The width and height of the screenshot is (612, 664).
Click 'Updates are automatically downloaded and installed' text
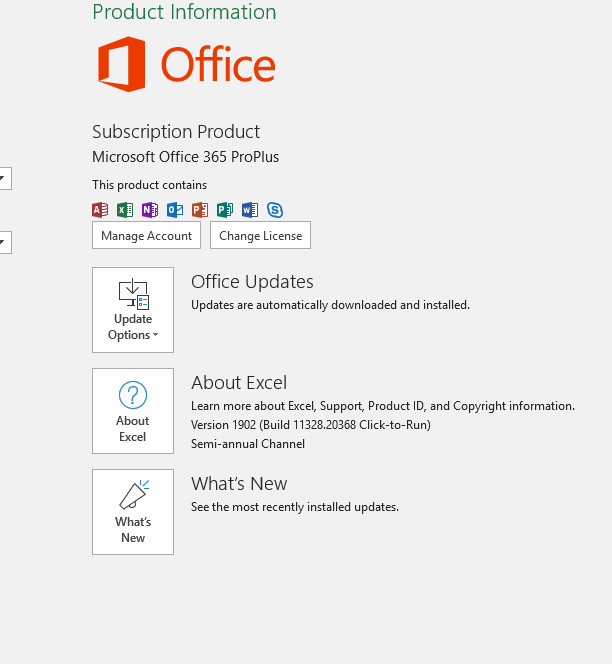330,305
